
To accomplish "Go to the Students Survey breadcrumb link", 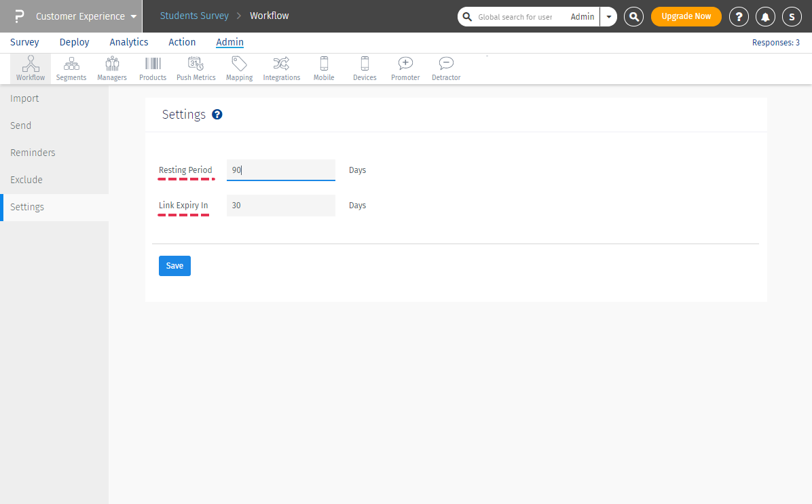I will point(194,16).
